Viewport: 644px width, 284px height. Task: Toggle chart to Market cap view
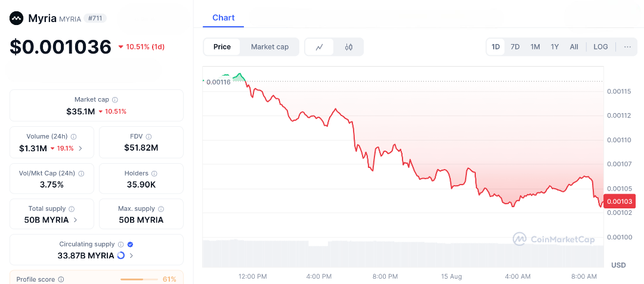point(270,46)
